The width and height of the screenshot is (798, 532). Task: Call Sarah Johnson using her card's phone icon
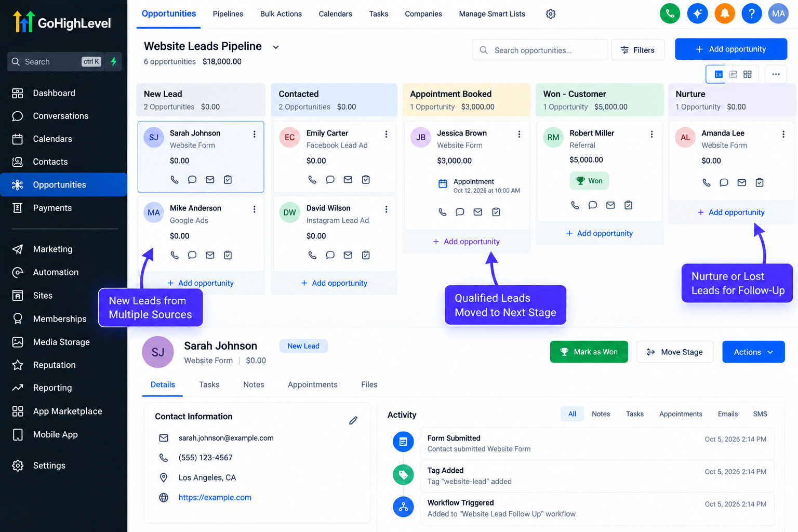175,180
